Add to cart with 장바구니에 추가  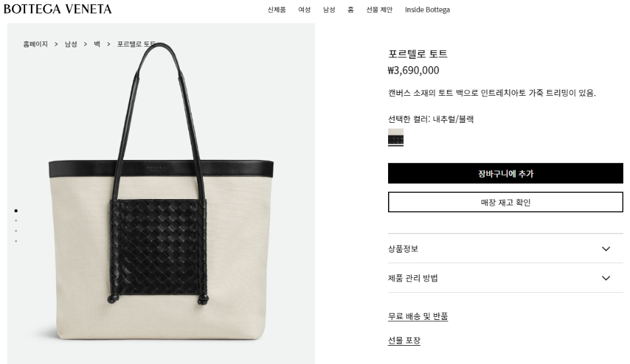point(505,174)
